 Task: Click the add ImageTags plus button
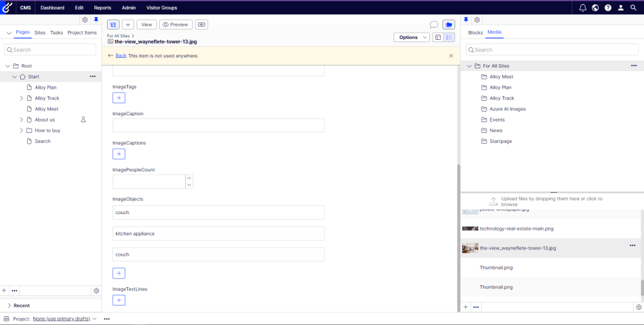pyautogui.click(x=119, y=98)
